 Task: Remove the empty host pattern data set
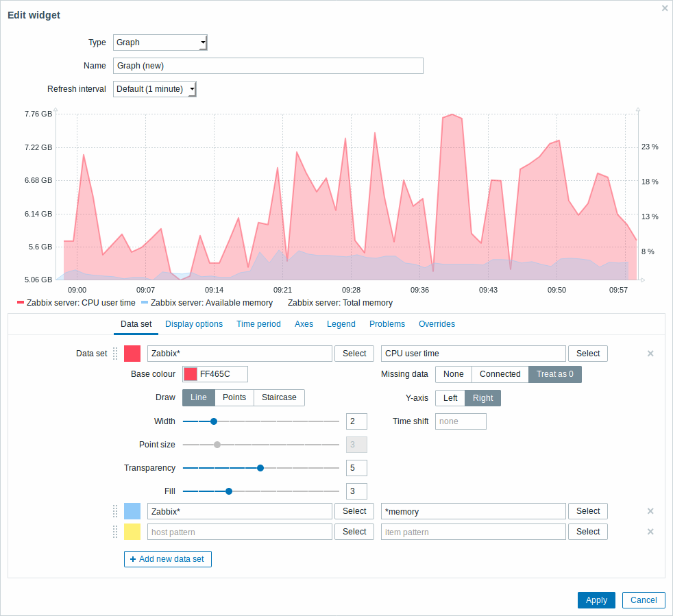[x=650, y=532]
